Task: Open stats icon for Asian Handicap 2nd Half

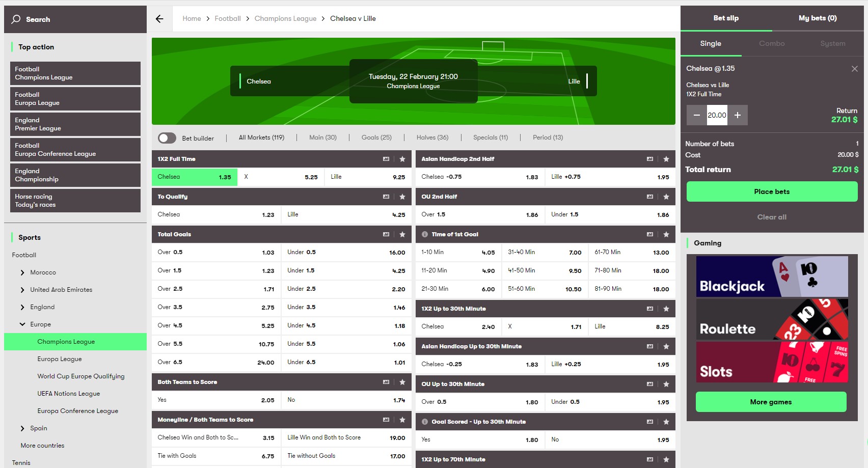Action: coord(650,159)
